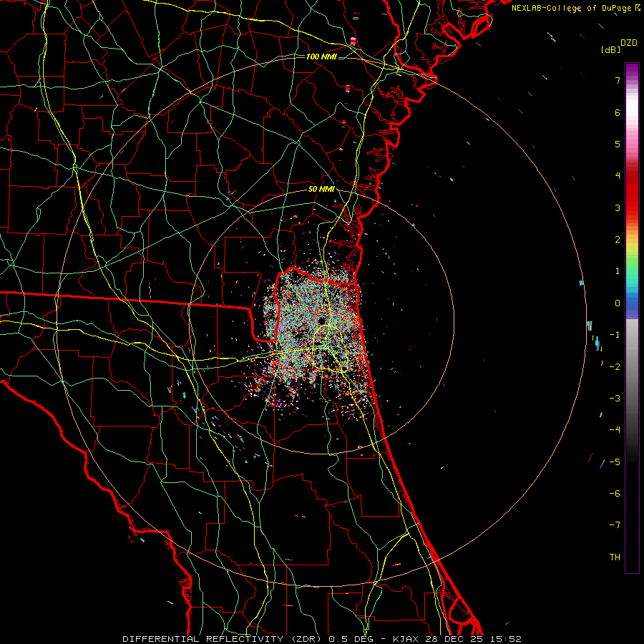Click the 100 NMI range ring label

tap(321, 57)
